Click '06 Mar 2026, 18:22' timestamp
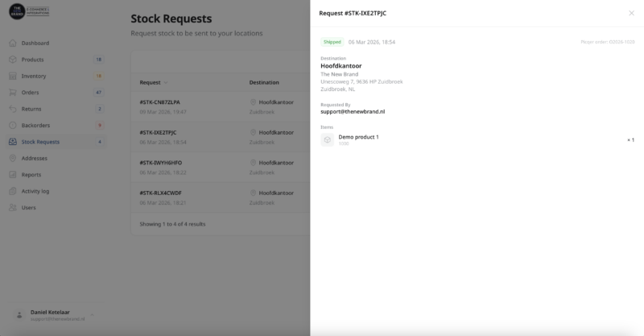Viewport: 644px width, 336px height. 163,172
